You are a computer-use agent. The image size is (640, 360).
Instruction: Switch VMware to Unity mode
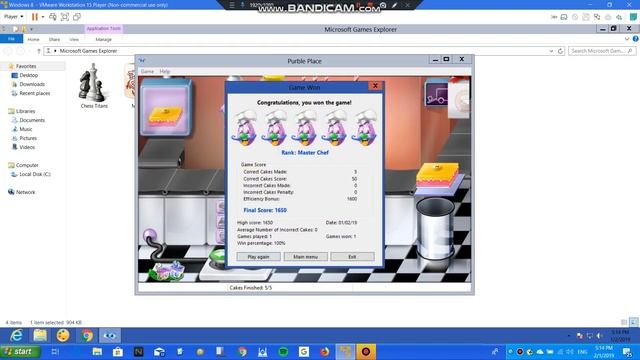coord(77,17)
